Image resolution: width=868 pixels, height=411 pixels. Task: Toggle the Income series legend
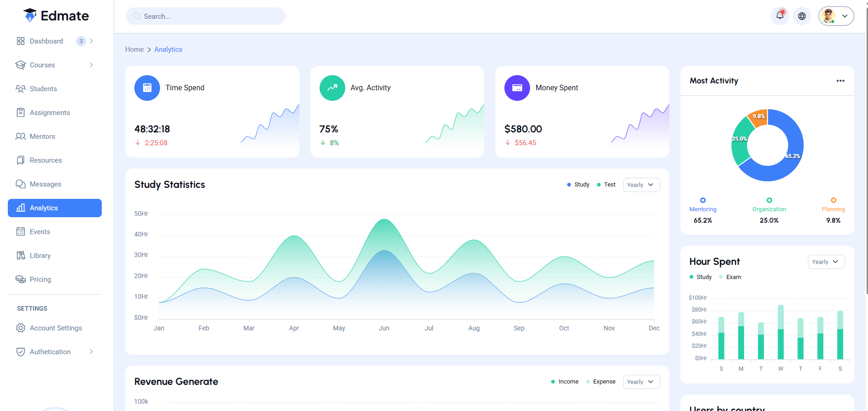(x=565, y=382)
